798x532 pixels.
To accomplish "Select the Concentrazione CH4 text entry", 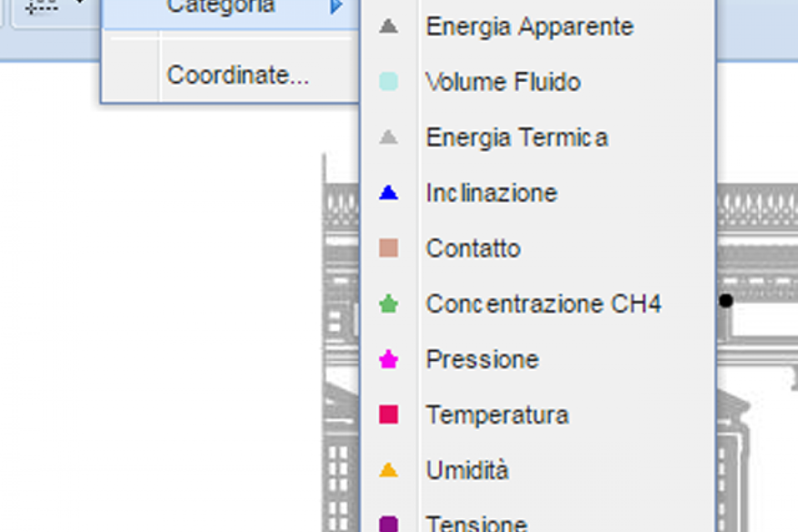I will point(544,305).
